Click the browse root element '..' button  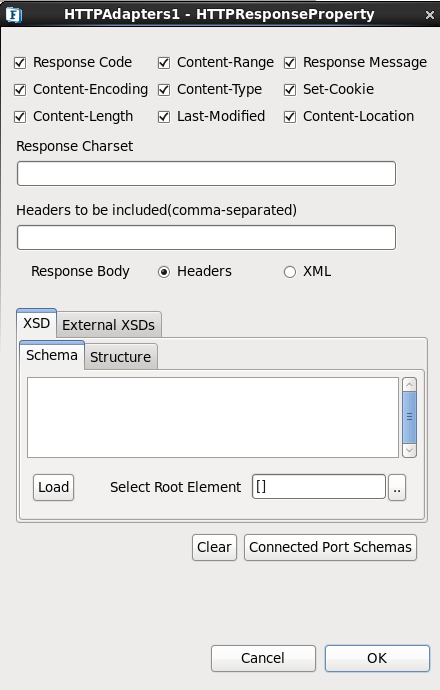397,487
